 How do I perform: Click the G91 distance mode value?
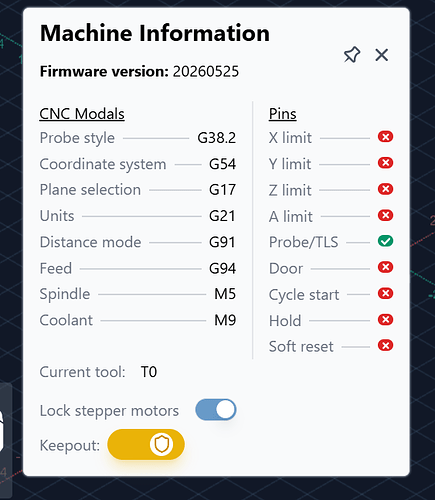pos(222,242)
